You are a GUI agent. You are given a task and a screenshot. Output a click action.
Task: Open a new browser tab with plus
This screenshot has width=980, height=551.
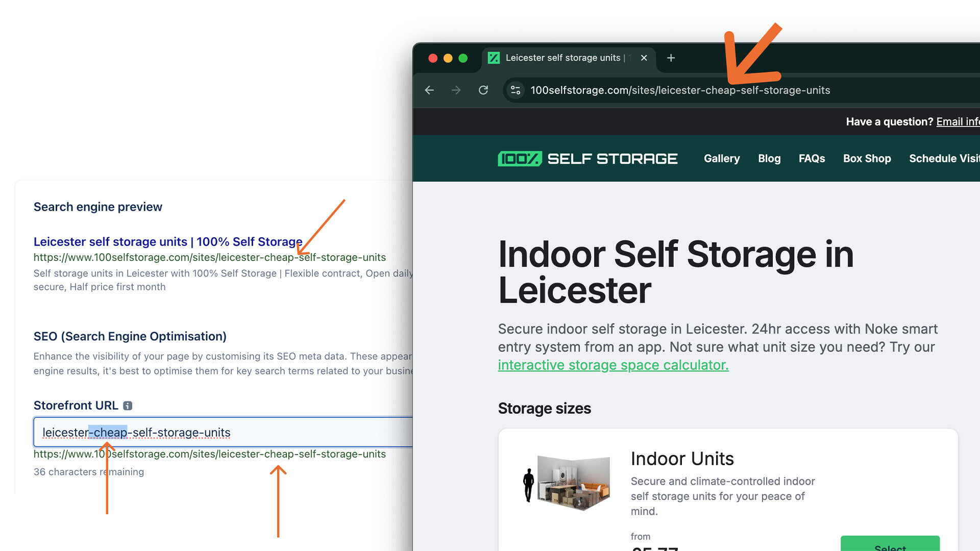pos(671,58)
